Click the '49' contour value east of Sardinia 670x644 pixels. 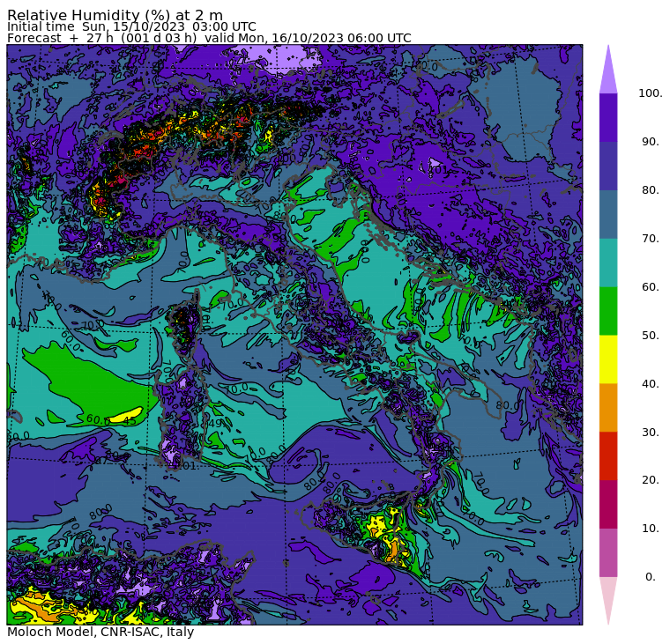(215, 423)
